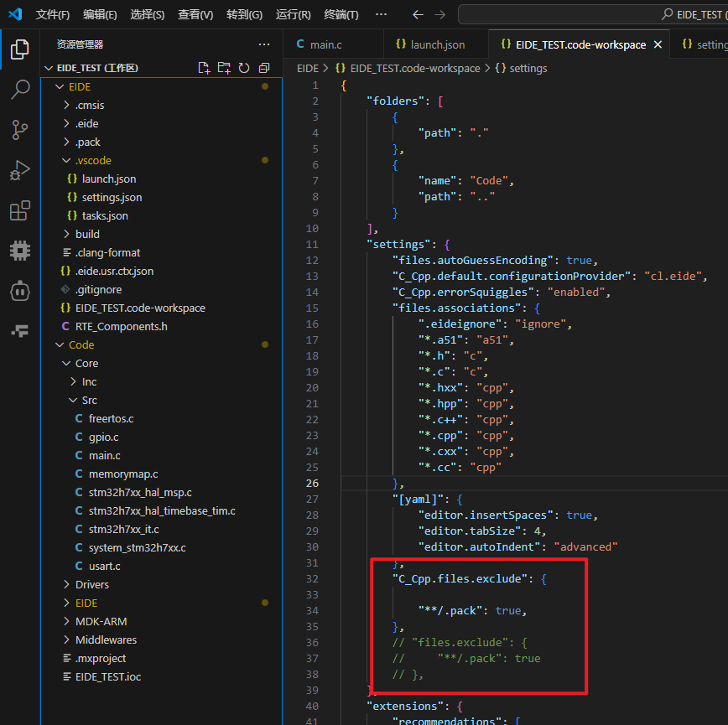Click the New File icon in explorer header
Screen dimensions: 728x725
coord(204,68)
